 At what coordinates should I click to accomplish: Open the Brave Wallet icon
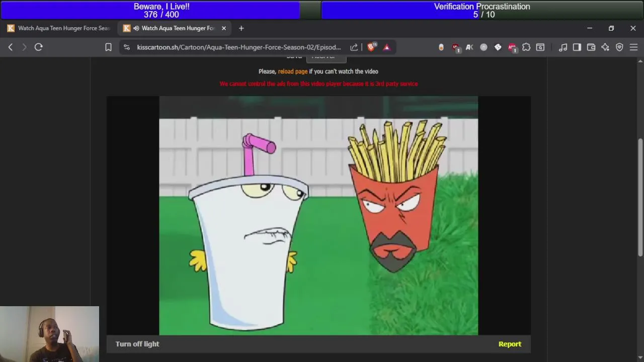click(591, 47)
